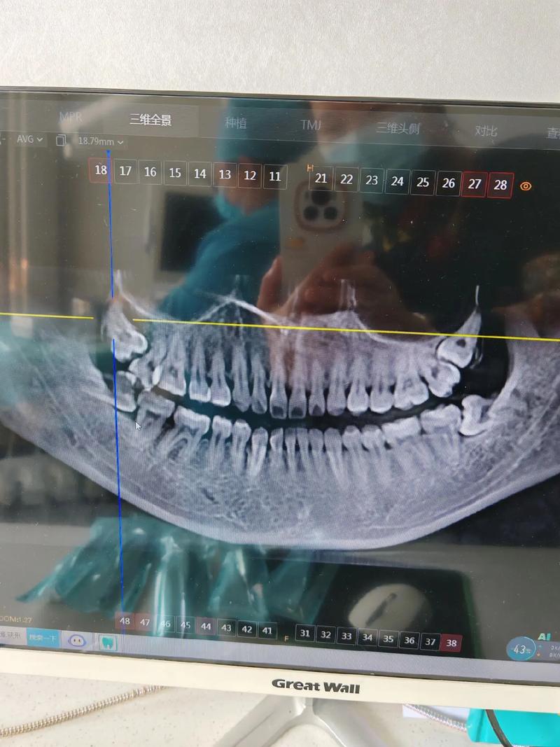Open the 种植 implant tab
This screenshot has width=560, height=747.
235,123
